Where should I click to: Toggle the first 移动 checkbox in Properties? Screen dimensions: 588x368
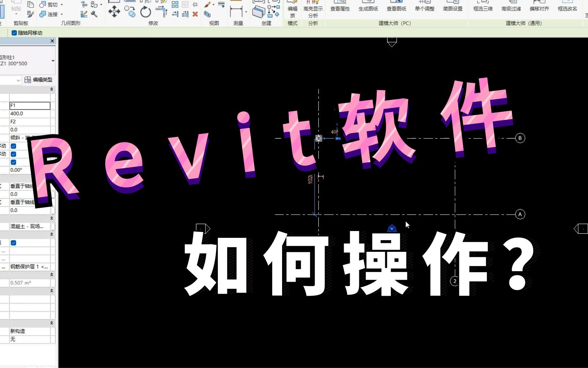(14, 146)
